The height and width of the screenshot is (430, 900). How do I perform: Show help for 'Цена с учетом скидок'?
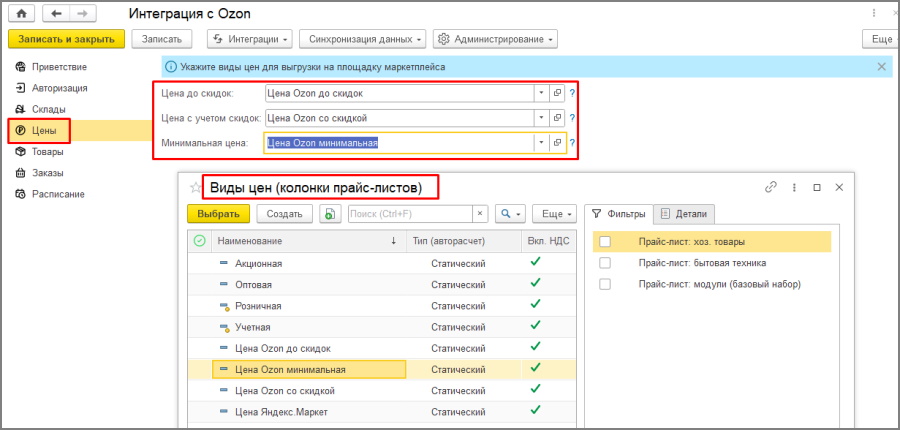572,118
